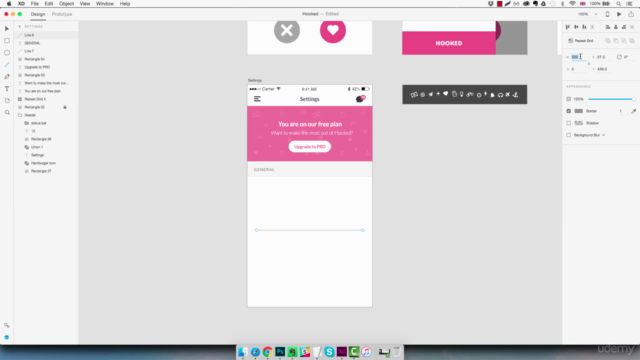
Task: Select the Repeat Grid 4 layer
Action: (46, 99)
